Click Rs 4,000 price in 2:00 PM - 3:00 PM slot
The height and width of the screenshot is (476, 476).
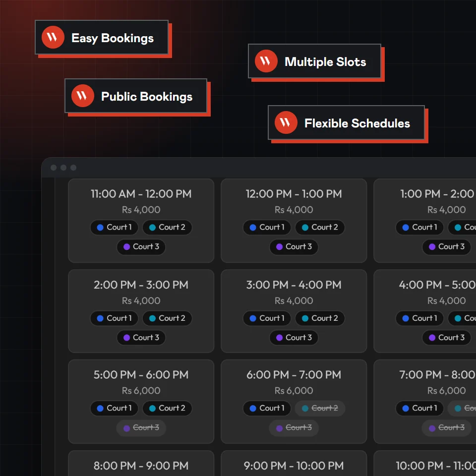click(141, 301)
